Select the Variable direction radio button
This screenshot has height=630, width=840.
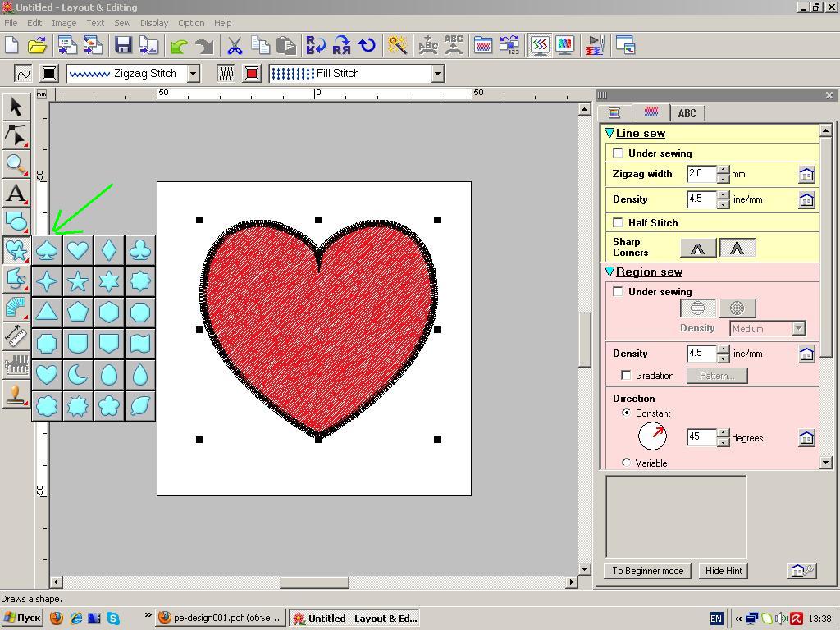point(627,463)
